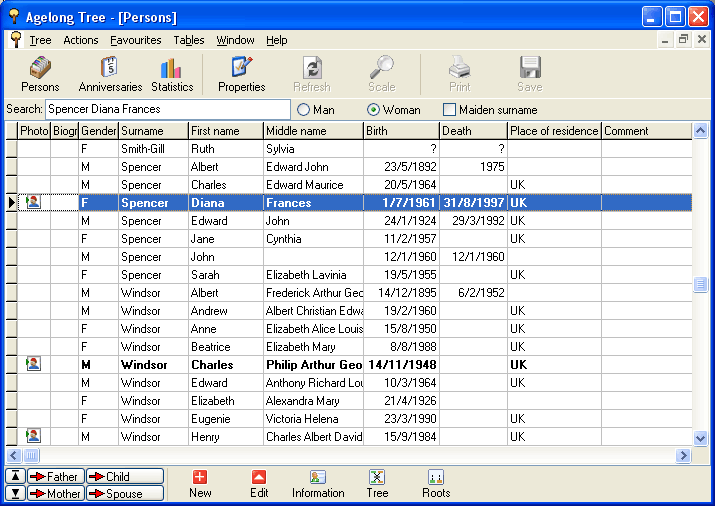This screenshot has width=715, height=506.
Task: Click photo icon in Henry Windsor row
Action: pos(33,436)
